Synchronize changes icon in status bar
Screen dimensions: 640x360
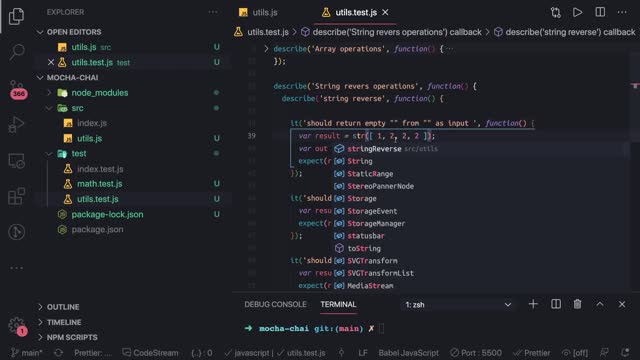(x=58, y=353)
